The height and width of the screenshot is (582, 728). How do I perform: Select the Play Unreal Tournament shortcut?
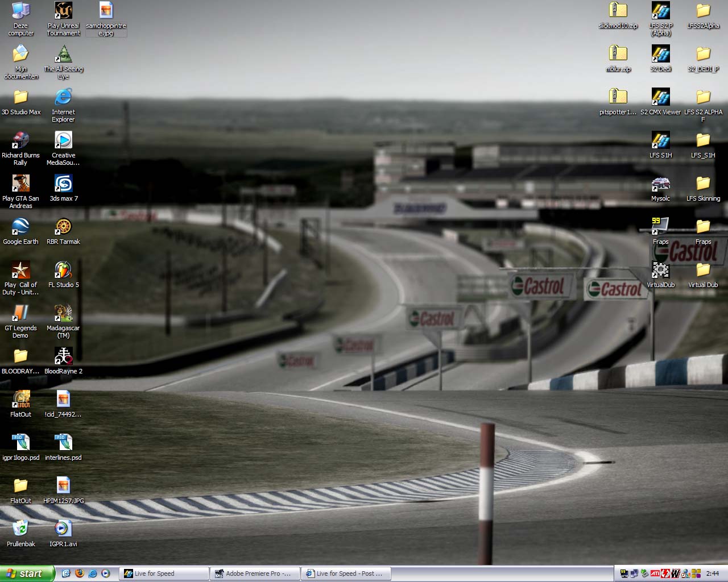(63, 19)
